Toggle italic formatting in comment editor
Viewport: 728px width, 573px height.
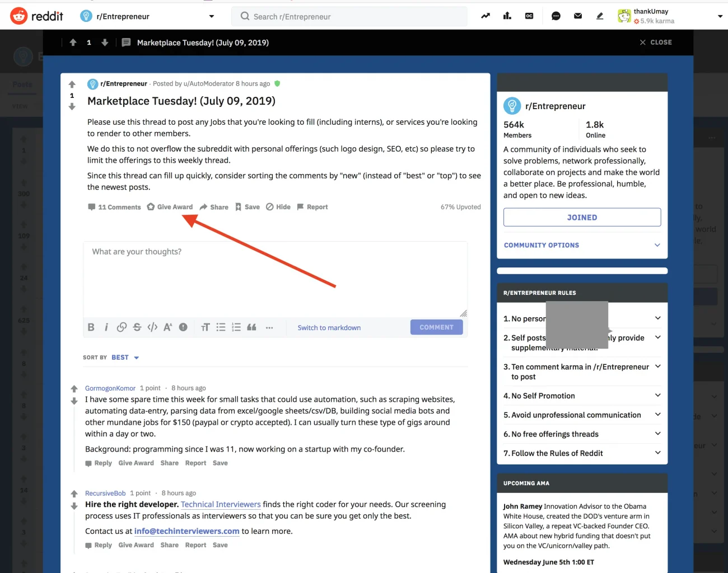coord(106,327)
